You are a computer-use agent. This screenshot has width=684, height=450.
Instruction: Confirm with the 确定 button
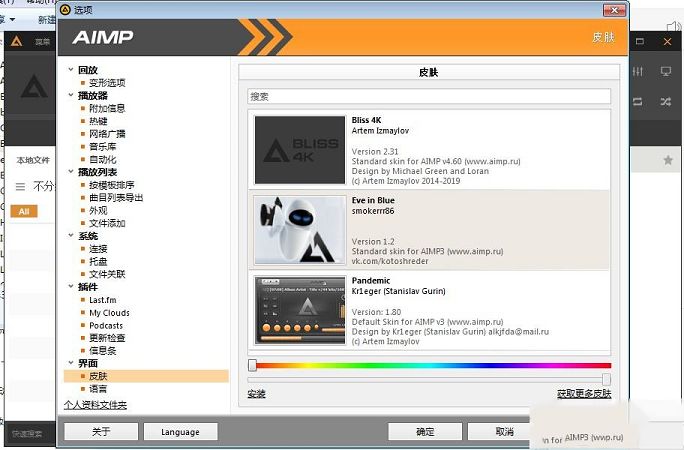pos(425,432)
